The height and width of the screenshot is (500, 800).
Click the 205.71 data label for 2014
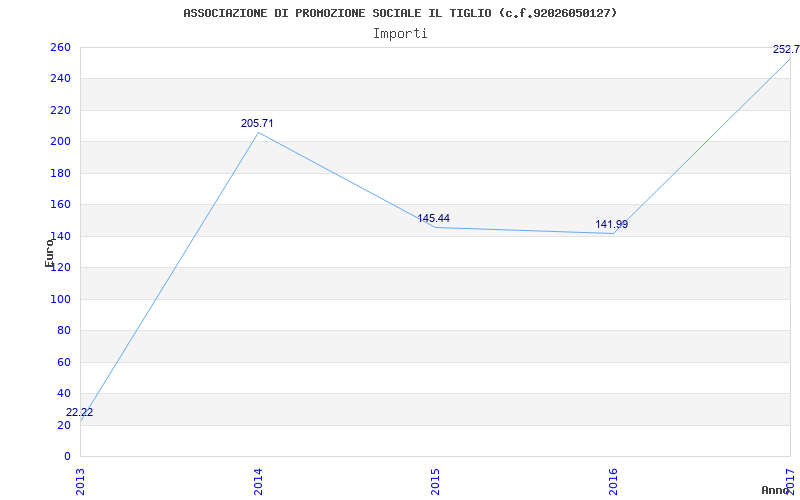pyautogui.click(x=257, y=123)
